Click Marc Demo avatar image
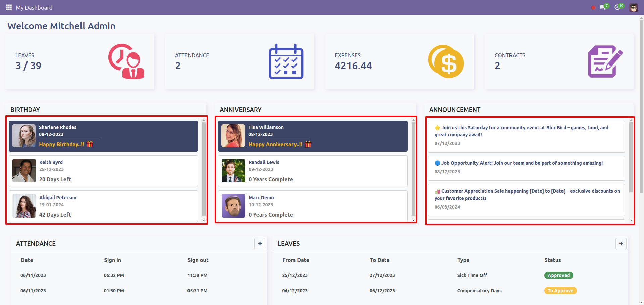 [x=233, y=206]
